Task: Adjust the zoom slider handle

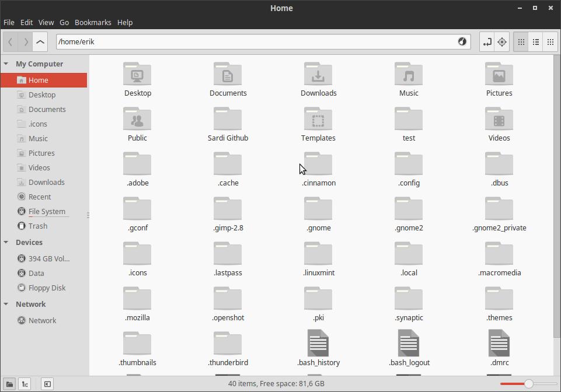Action: (x=529, y=384)
